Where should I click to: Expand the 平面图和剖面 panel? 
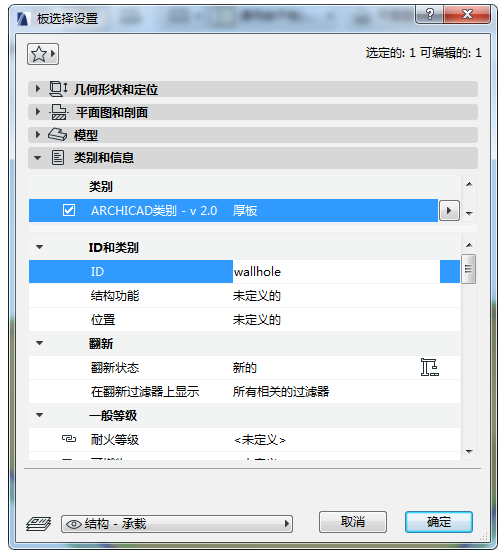[38, 112]
